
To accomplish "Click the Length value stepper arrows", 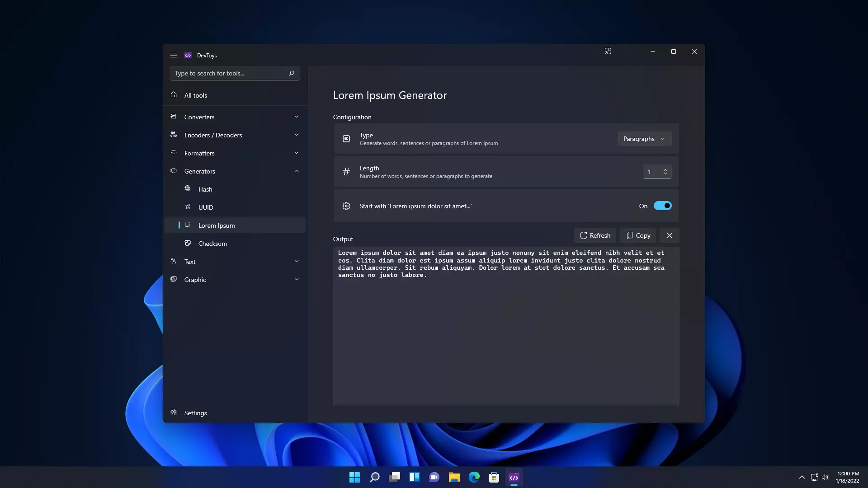I will (x=665, y=172).
